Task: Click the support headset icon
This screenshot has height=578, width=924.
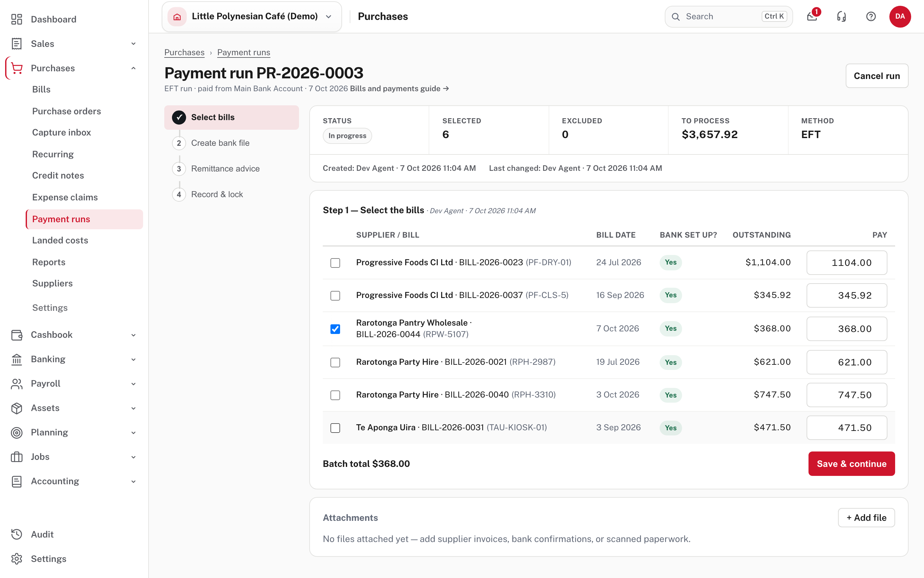Action: click(x=842, y=16)
